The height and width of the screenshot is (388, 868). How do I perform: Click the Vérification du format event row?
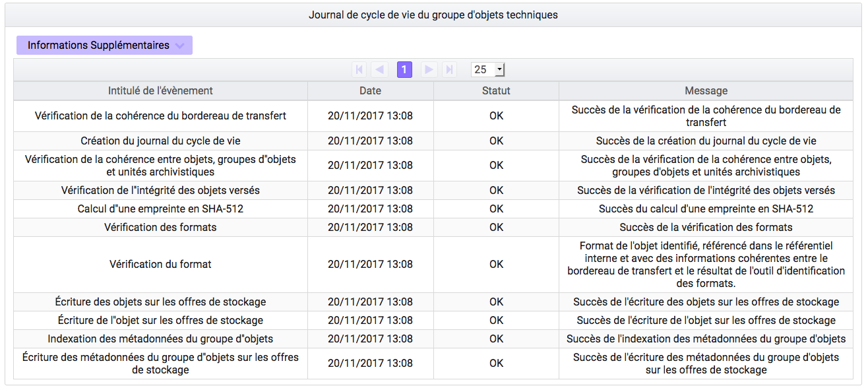point(433,264)
